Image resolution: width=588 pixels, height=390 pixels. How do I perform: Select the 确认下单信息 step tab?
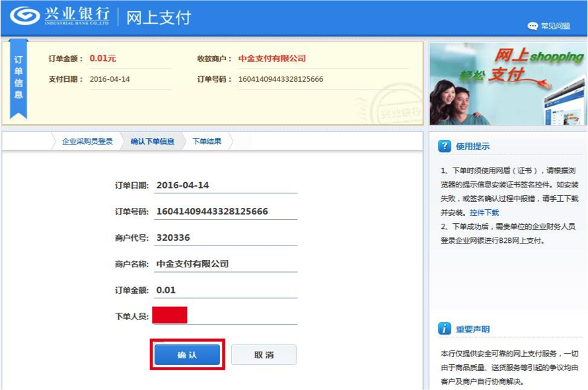152,141
